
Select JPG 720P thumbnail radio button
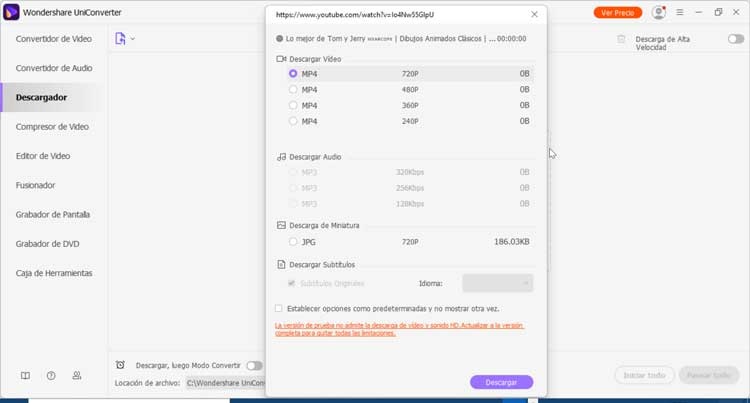293,242
